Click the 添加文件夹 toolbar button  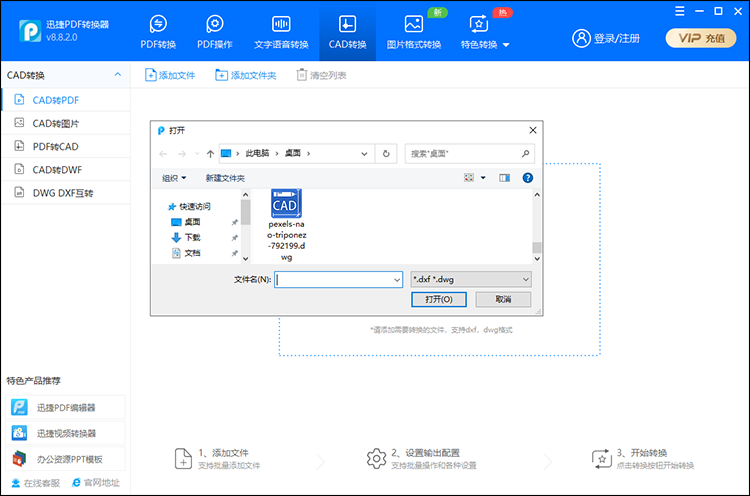click(x=245, y=75)
